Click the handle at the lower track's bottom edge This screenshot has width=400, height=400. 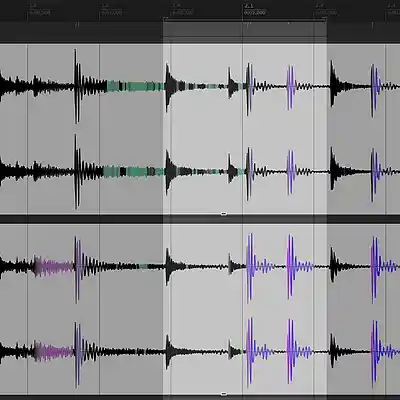(224, 394)
